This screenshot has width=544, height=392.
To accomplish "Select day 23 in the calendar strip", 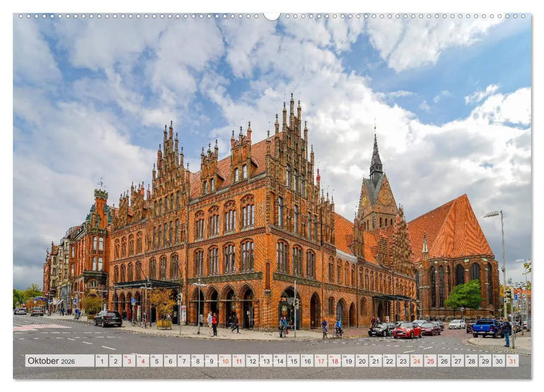I will coord(403,361).
